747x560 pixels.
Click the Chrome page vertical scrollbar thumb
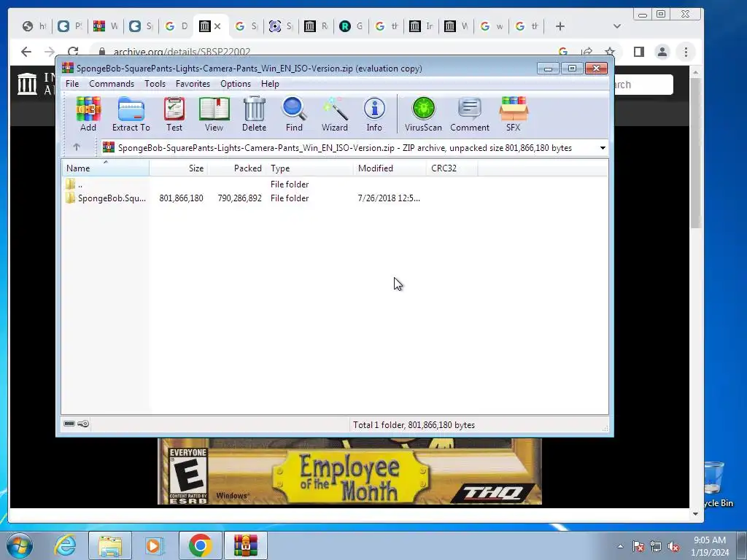point(695,152)
